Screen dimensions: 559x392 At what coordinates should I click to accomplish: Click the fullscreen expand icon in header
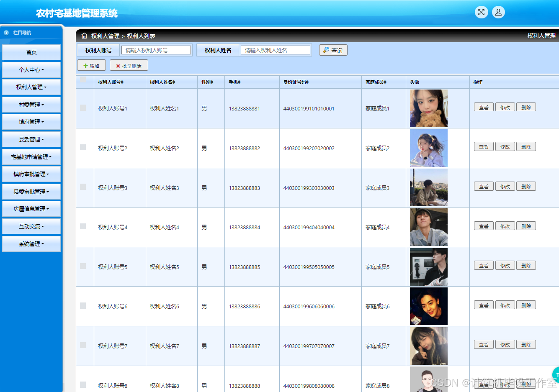tap(481, 12)
